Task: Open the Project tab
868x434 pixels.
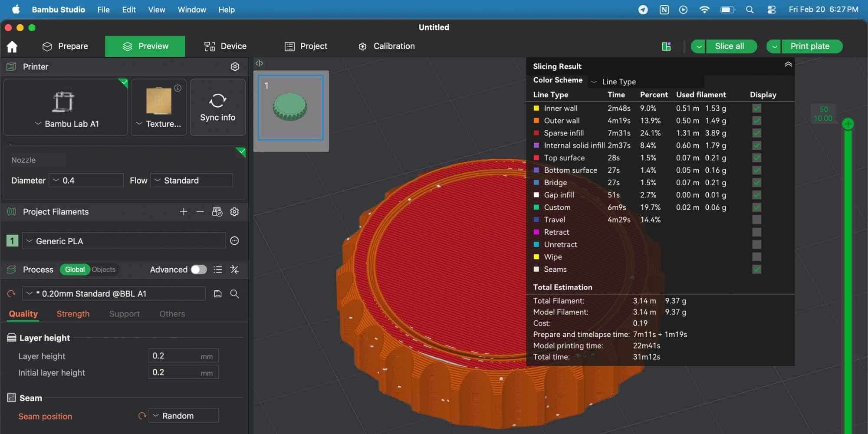Action: tap(306, 46)
